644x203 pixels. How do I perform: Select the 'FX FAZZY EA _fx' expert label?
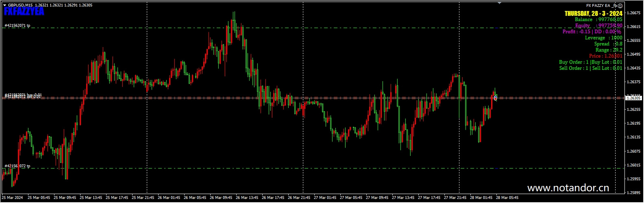(x=602, y=6)
